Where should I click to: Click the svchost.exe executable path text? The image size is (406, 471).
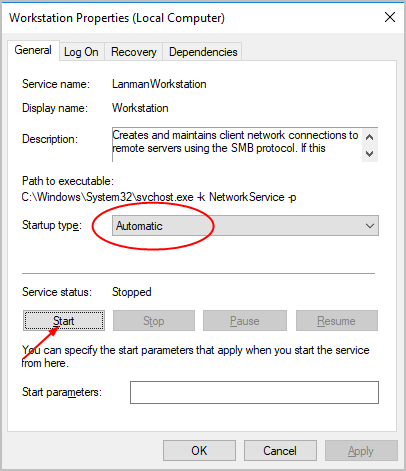click(x=159, y=197)
